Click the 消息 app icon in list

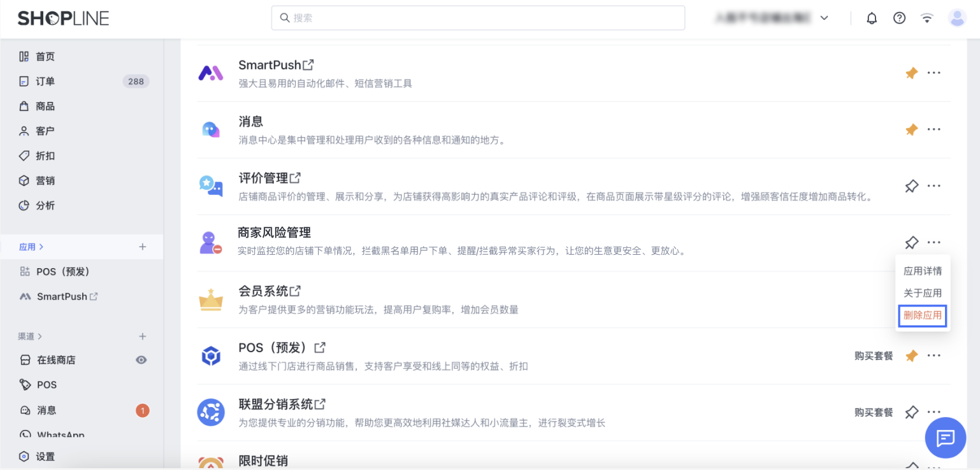coord(210,130)
